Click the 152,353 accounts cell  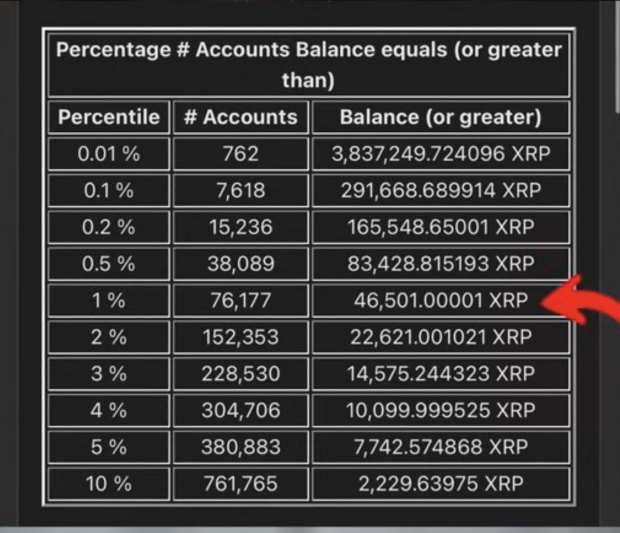(240, 337)
